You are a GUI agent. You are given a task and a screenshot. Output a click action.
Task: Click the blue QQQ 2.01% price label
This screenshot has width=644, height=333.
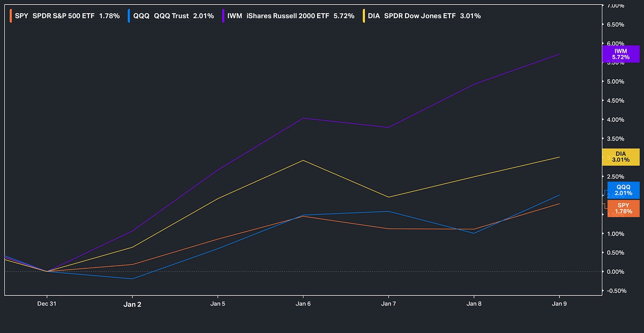[x=623, y=190]
